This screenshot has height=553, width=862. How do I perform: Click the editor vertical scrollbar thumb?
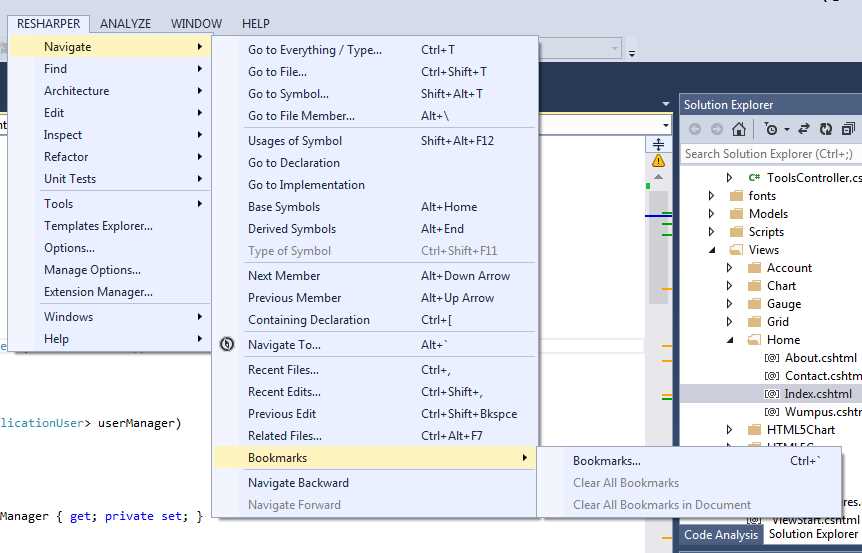(658, 246)
